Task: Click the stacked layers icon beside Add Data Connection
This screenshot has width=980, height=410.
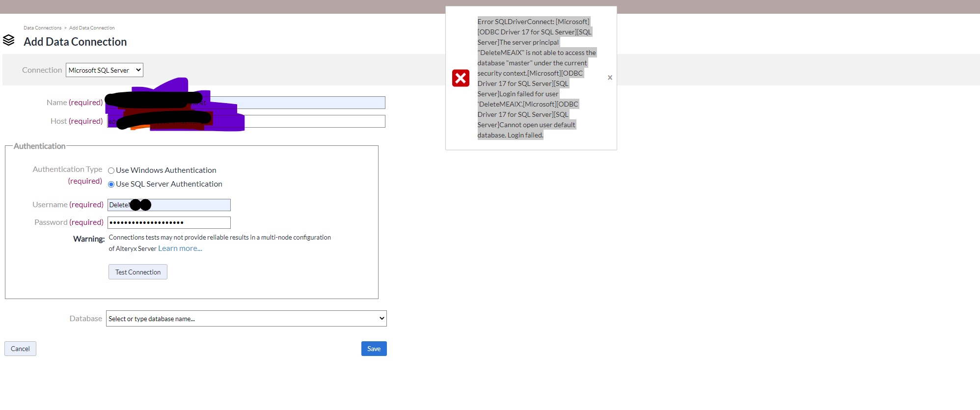Action: pyautogui.click(x=9, y=40)
